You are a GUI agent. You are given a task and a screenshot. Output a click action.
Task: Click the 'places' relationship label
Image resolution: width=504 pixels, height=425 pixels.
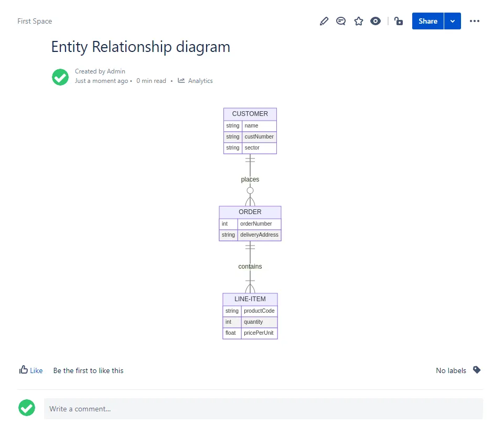tap(250, 179)
